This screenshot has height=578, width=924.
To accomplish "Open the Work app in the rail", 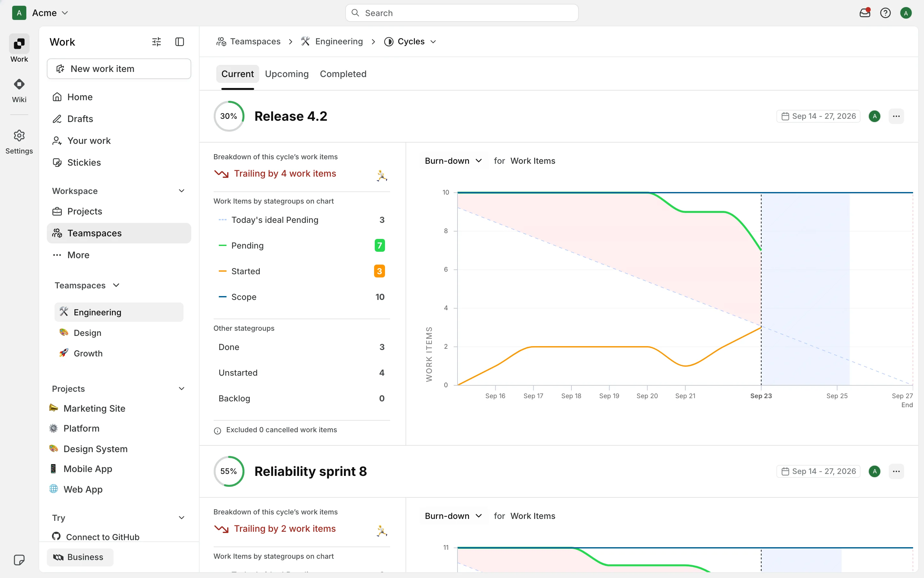I will coord(19,48).
